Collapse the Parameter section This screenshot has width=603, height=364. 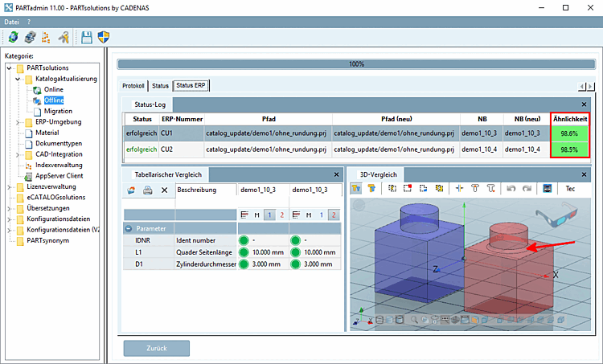(129, 228)
